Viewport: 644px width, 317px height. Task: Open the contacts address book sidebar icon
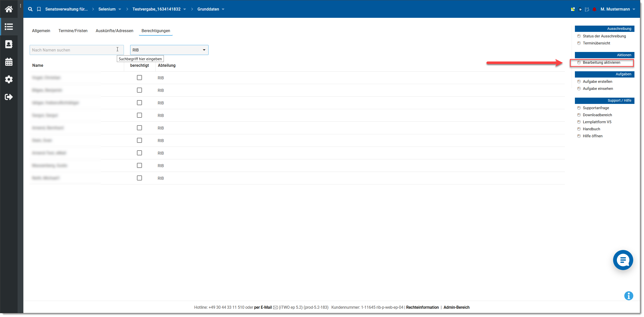(9, 44)
